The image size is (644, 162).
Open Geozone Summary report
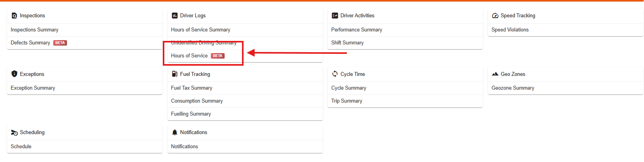click(565, 88)
